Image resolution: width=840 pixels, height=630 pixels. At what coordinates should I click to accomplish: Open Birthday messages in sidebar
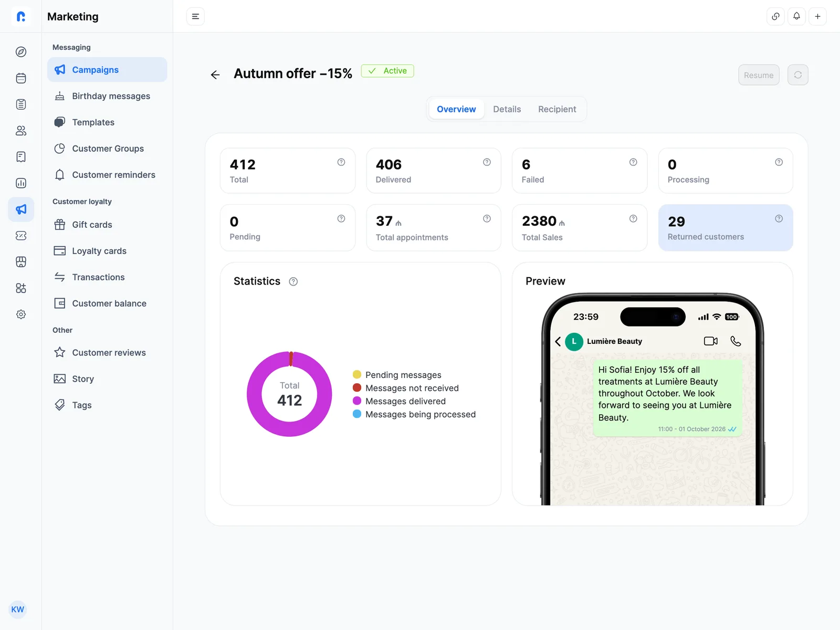tap(107, 96)
